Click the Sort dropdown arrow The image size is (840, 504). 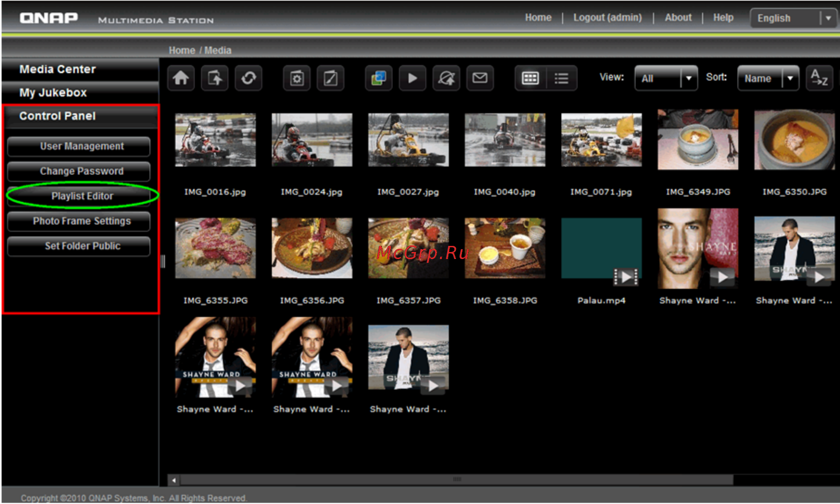tap(790, 78)
